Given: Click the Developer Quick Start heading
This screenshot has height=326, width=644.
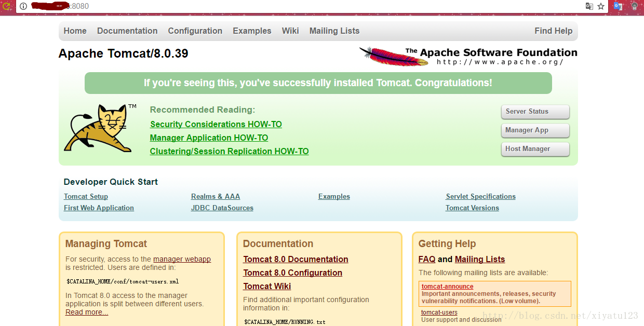Looking at the screenshot, I should click(111, 182).
